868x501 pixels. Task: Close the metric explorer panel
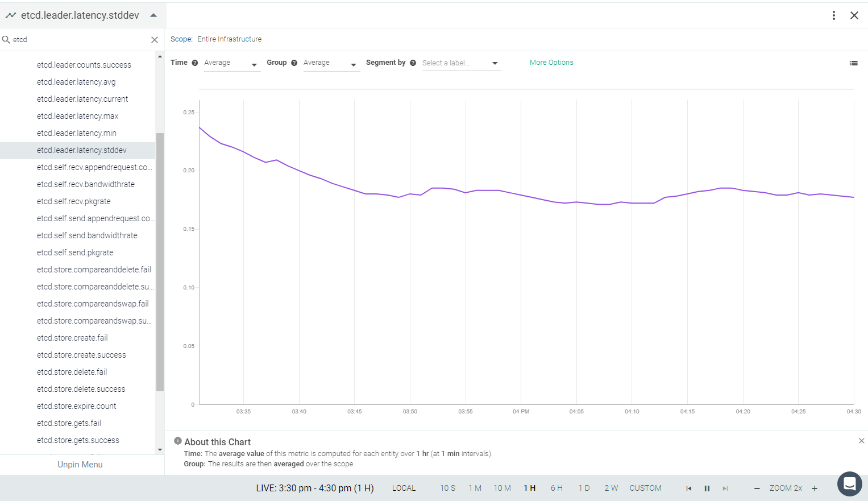point(854,15)
